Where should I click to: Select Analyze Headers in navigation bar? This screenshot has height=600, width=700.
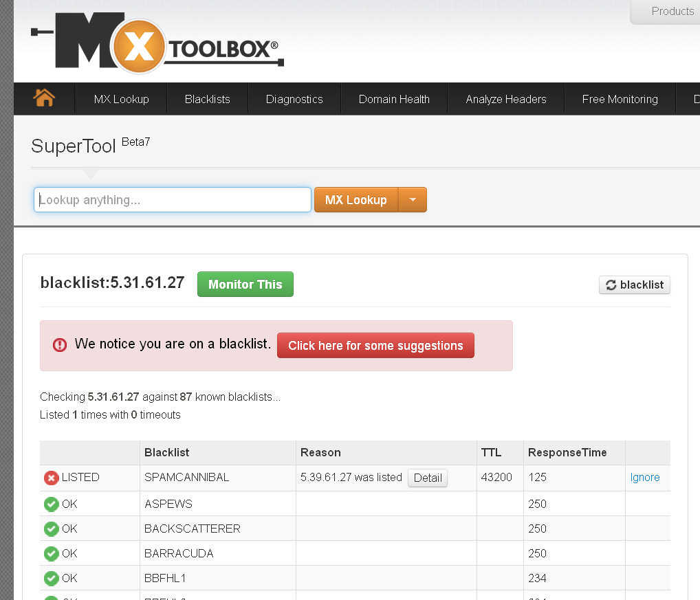point(505,99)
